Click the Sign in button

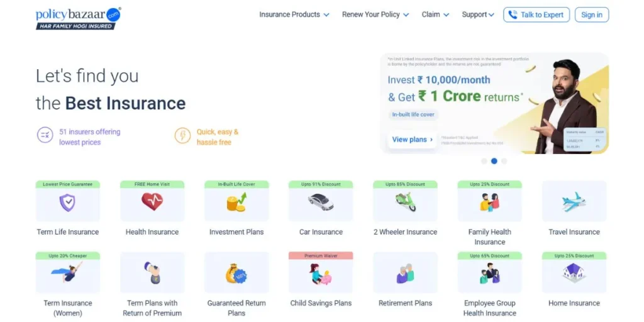(592, 15)
